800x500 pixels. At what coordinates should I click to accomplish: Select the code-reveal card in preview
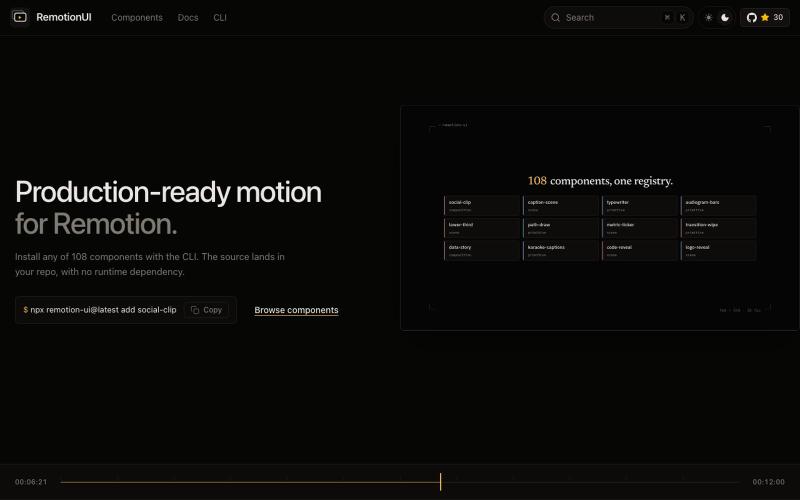pyautogui.click(x=640, y=251)
